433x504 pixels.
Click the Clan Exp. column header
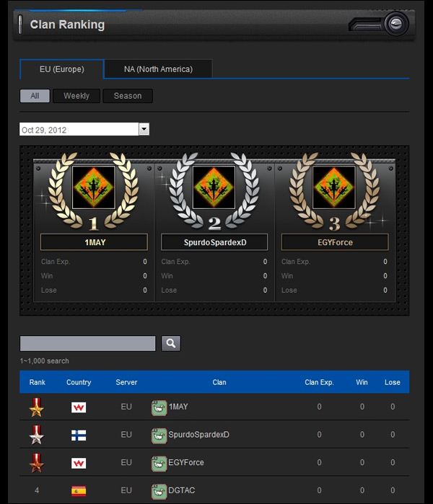click(x=319, y=382)
